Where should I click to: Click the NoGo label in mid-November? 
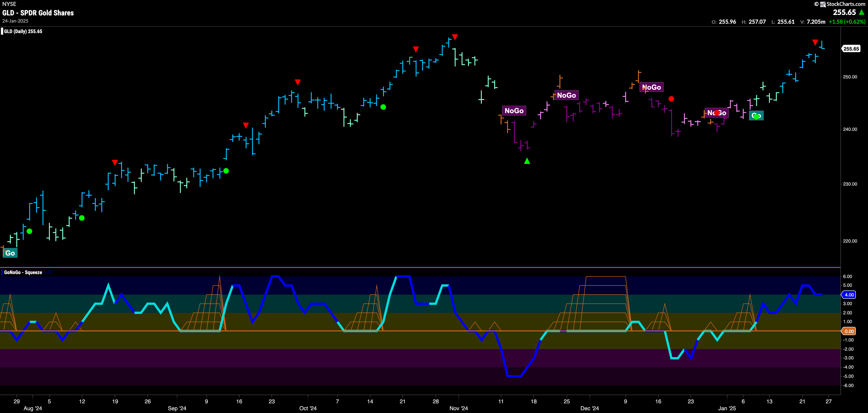coord(514,111)
